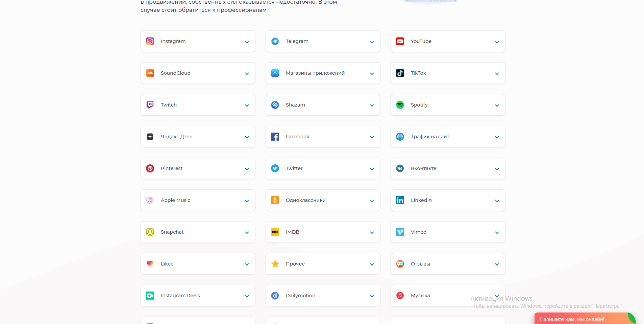Select the Прочее label
Image resolution: width=644 pixels, height=324 pixels.
(x=295, y=264)
